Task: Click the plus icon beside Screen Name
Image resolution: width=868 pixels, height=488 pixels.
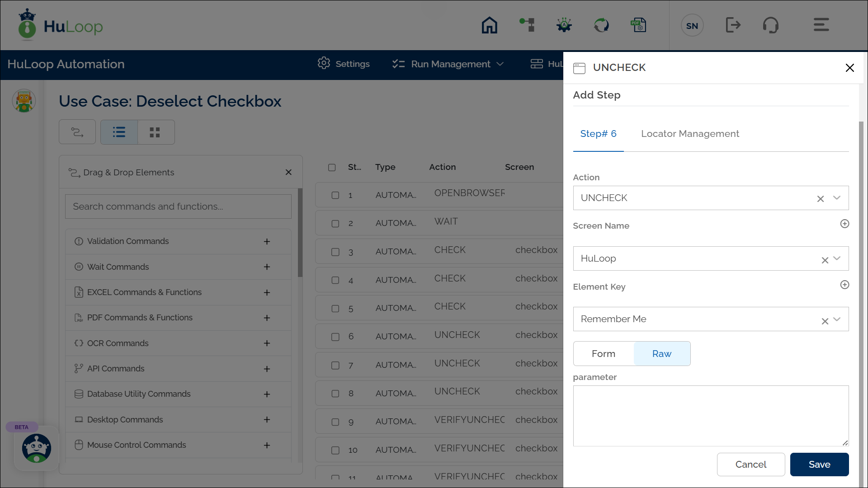Action: [x=844, y=224]
